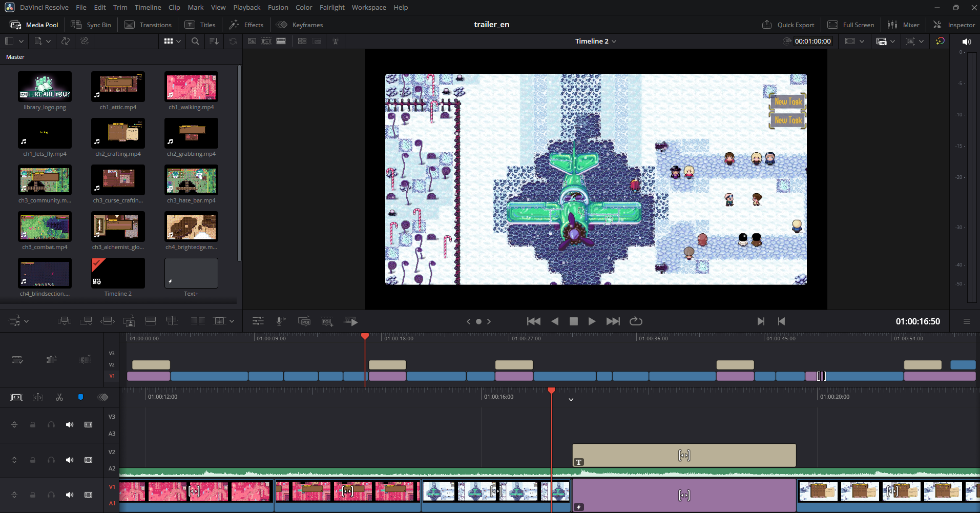The width and height of the screenshot is (980, 513).
Task: Open the Titles panel
Action: click(200, 25)
